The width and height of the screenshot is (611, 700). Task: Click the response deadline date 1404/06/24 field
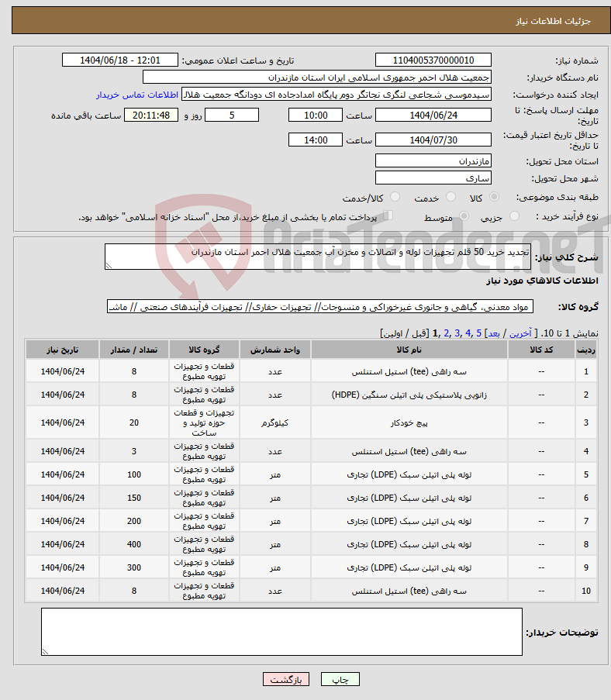433,116
